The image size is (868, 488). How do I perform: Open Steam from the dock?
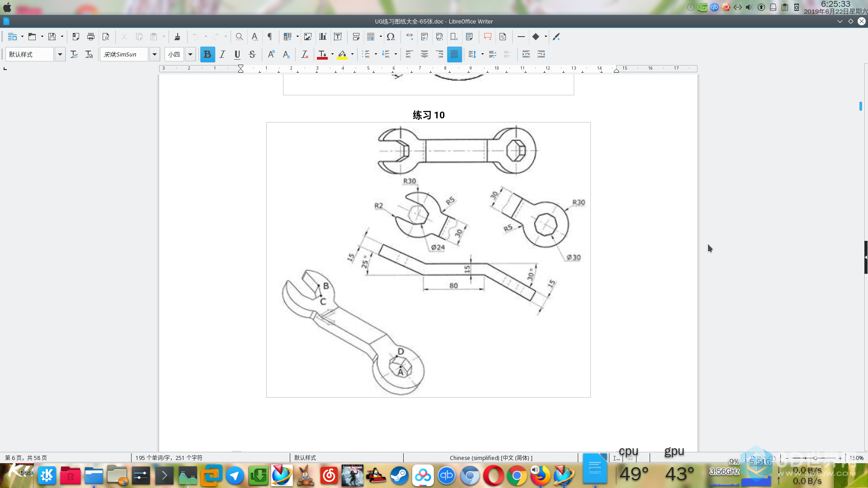tap(399, 475)
